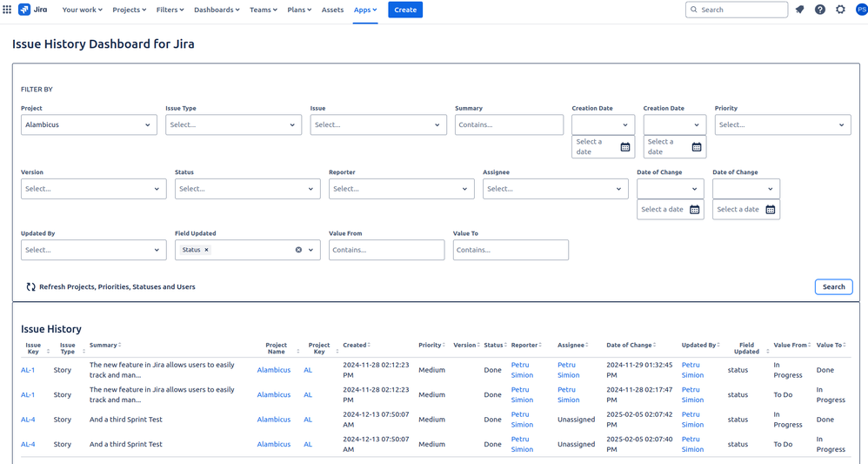Viewport: 868px width, 464px height.
Task: Sort table by Value To column
Action: coord(845,345)
